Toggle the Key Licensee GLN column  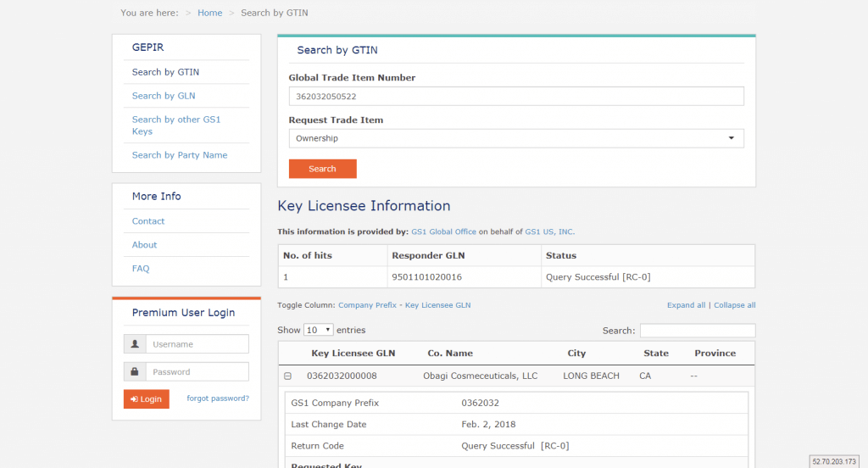pos(437,305)
